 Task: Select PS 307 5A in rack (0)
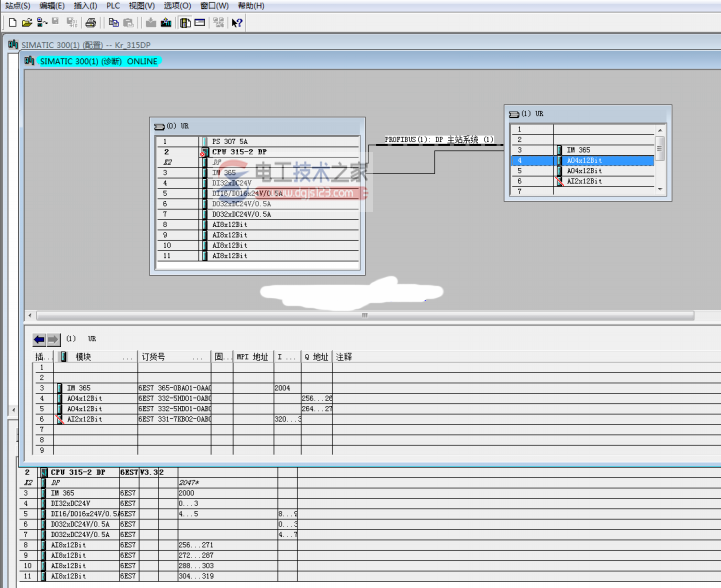click(258, 142)
